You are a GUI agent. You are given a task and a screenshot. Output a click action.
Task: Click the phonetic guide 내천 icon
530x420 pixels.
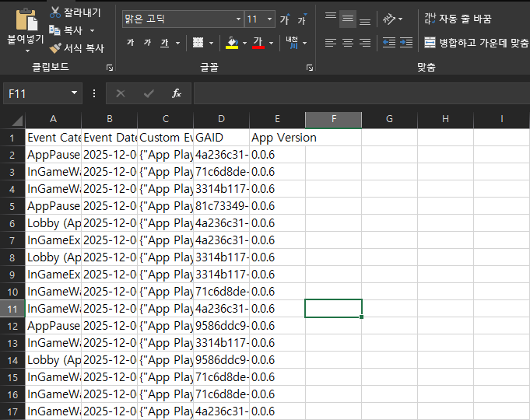point(293,43)
